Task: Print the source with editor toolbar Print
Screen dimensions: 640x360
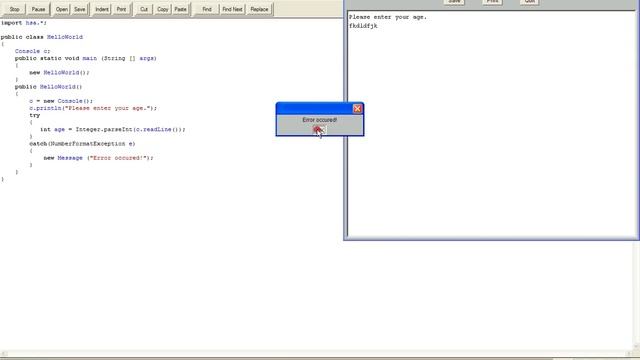Action: click(121, 9)
